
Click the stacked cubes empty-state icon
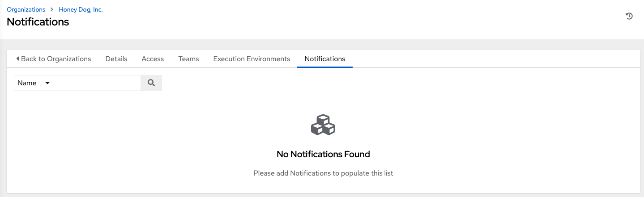click(323, 125)
